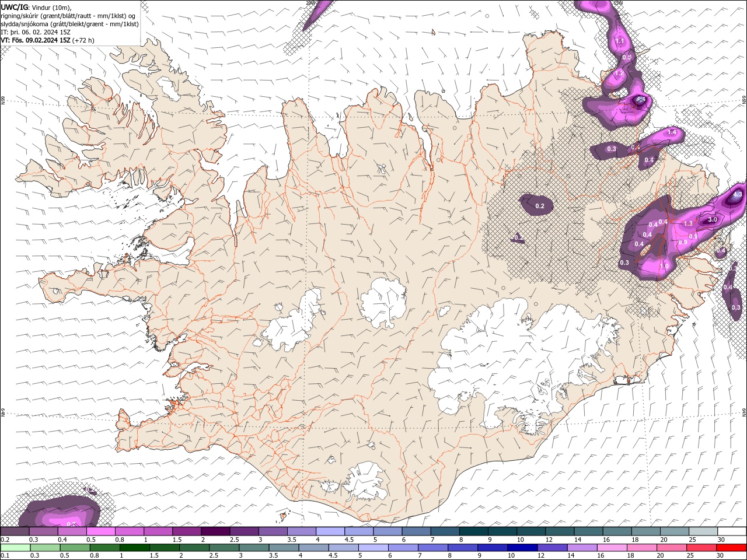Click the 1.2 snowfall value offshore northeast
Screen dimensions: 747x560
620,73
